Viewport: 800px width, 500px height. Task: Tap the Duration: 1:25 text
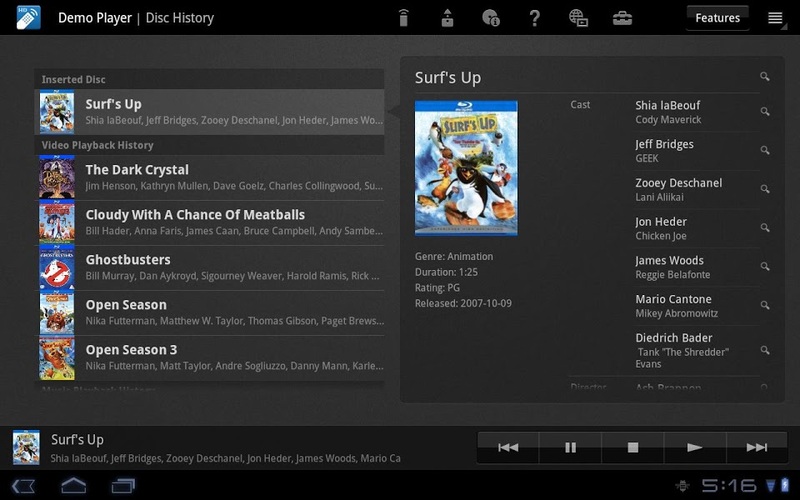coord(446,272)
